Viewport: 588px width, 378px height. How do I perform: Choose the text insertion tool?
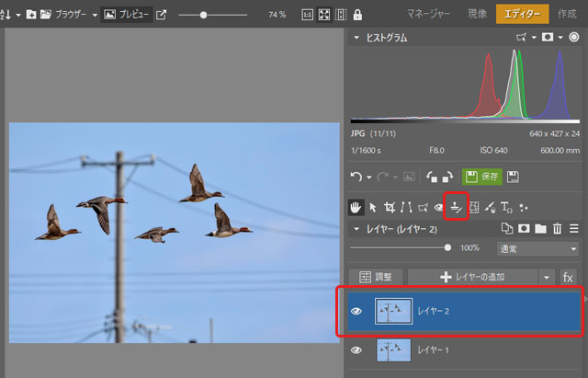(x=506, y=207)
